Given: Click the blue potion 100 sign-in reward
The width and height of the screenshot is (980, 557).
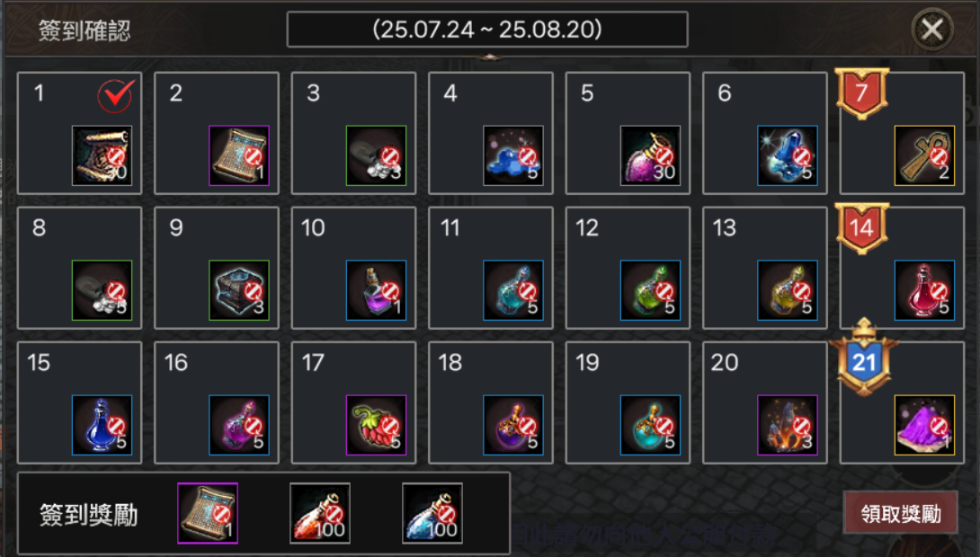Looking at the screenshot, I should point(432,513).
